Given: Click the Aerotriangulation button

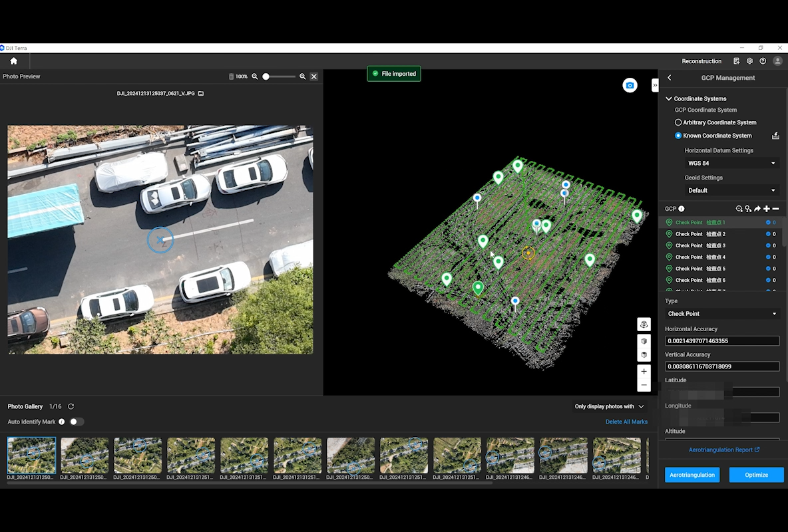Looking at the screenshot, I should pos(692,475).
